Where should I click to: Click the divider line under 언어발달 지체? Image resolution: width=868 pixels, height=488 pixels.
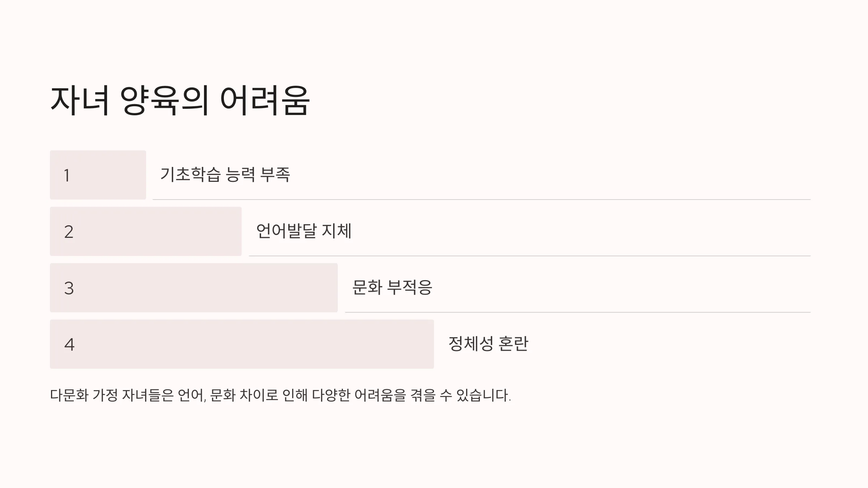(529, 256)
